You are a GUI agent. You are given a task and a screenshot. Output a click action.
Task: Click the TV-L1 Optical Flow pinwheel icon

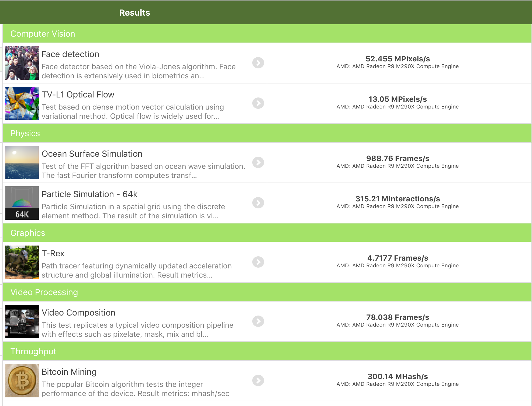click(x=22, y=103)
